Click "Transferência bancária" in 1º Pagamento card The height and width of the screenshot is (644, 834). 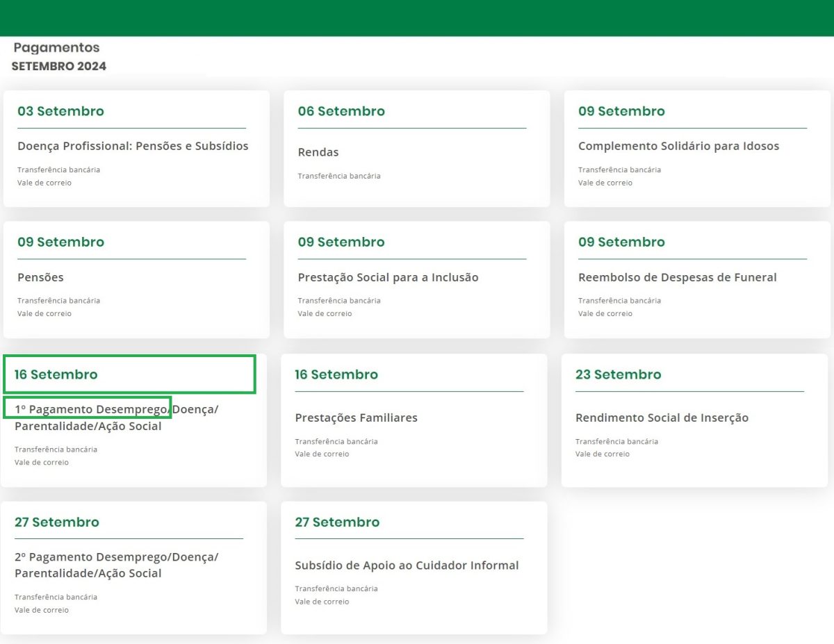(56, 449)
